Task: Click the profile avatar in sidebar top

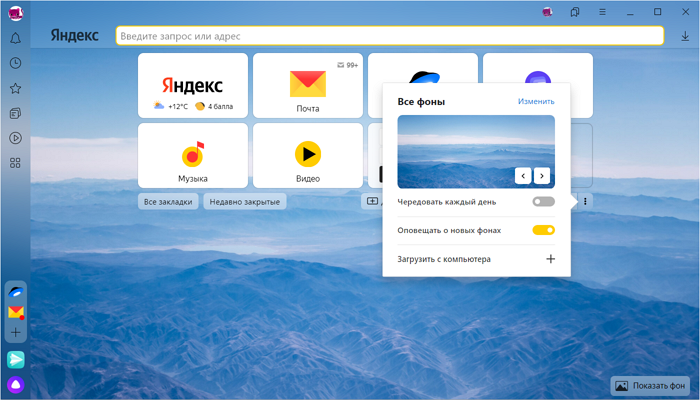Action: pyautogui.click(x=16, y=13)
